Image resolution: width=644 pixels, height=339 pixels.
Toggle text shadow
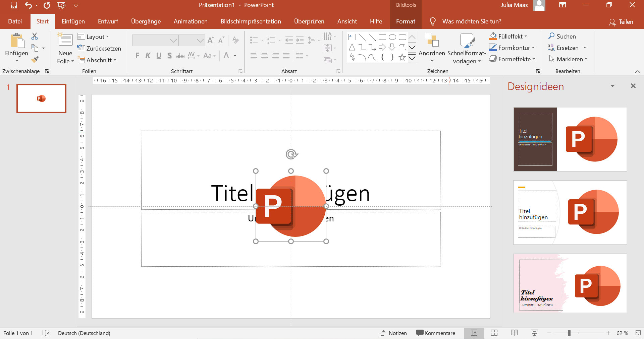tap(169, 56)
